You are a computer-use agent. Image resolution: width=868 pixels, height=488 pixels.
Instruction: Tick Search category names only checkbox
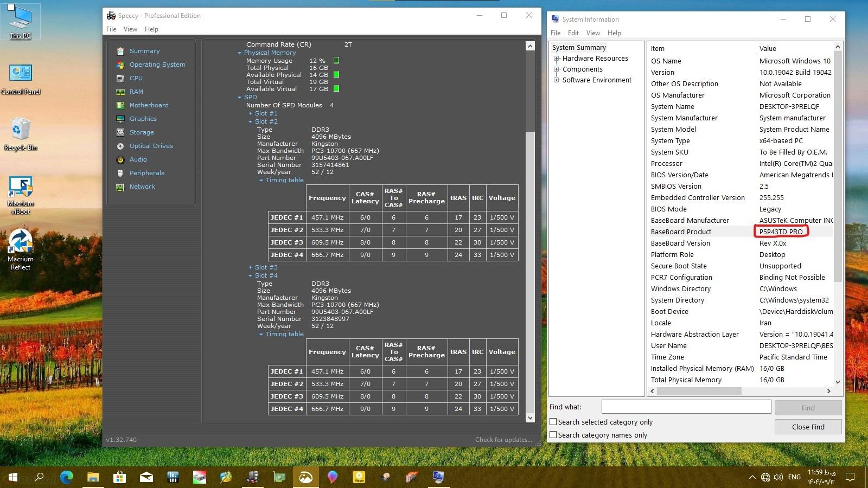[553, 435]
